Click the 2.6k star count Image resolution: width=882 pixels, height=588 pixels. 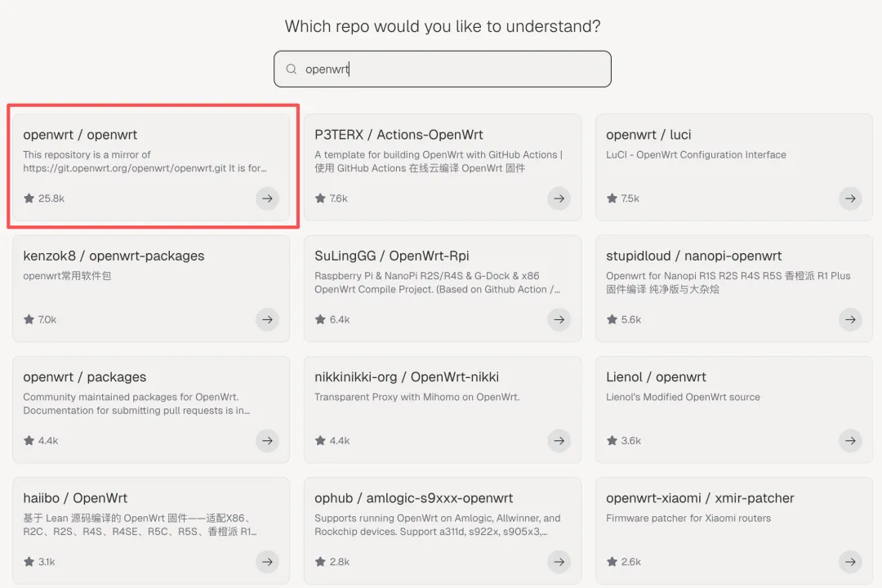631,562
